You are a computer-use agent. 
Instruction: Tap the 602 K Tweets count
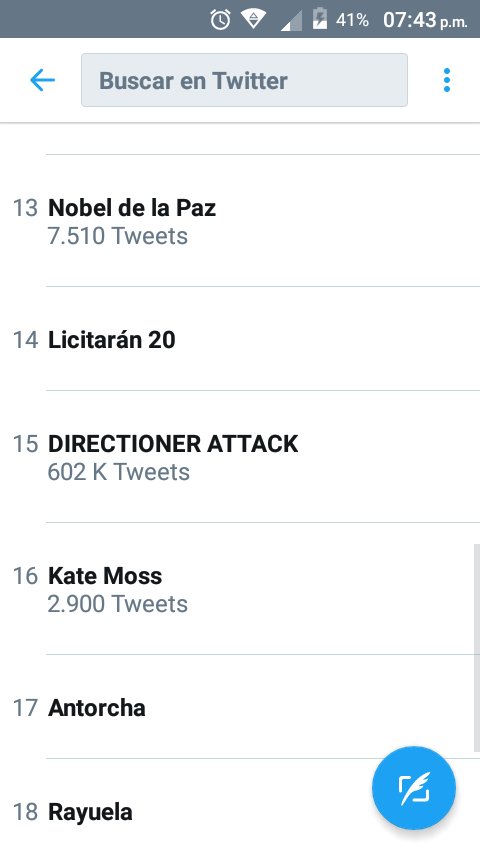[x=118, y=472]
